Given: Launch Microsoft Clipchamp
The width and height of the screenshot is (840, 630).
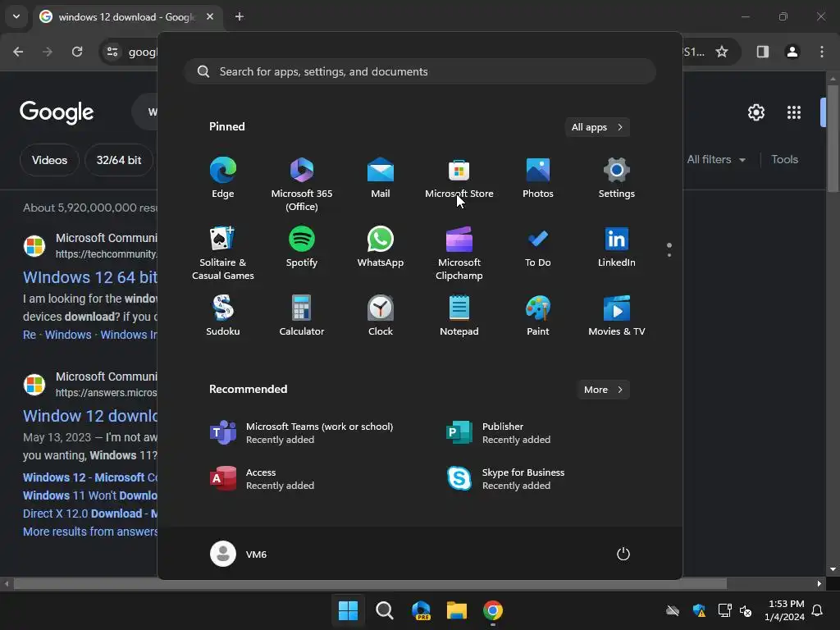Looking at the screenshot, I should coord(459,253).
